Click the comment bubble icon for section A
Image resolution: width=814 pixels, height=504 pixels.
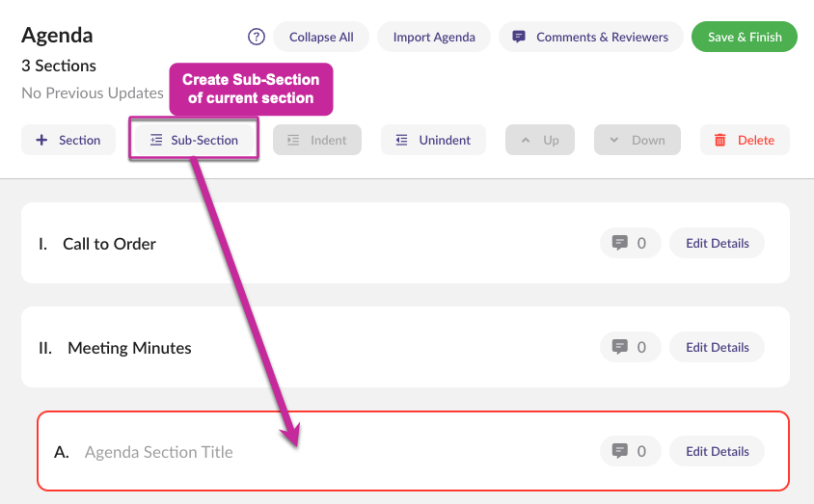(x=619, y=451)
